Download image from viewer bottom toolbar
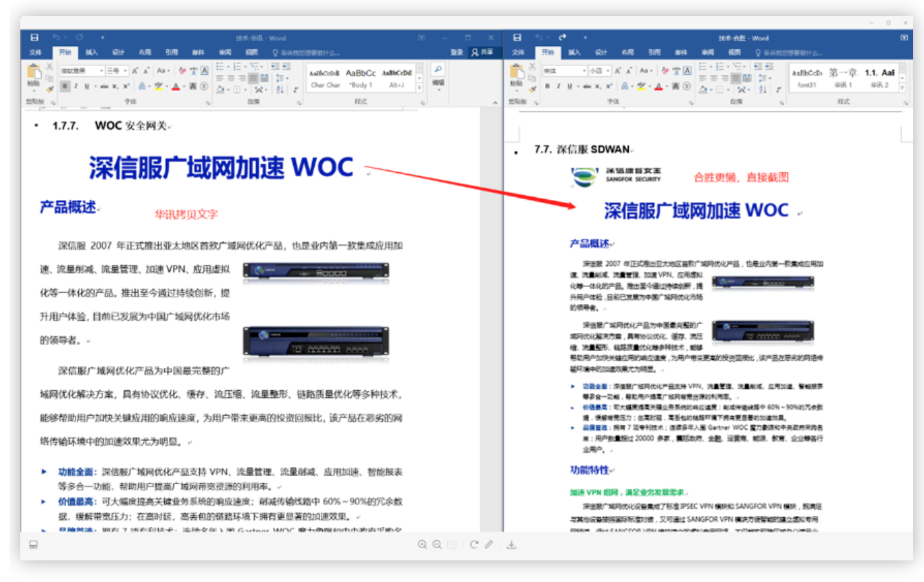The height and width of the screenshot is (582, 924). 511,545
